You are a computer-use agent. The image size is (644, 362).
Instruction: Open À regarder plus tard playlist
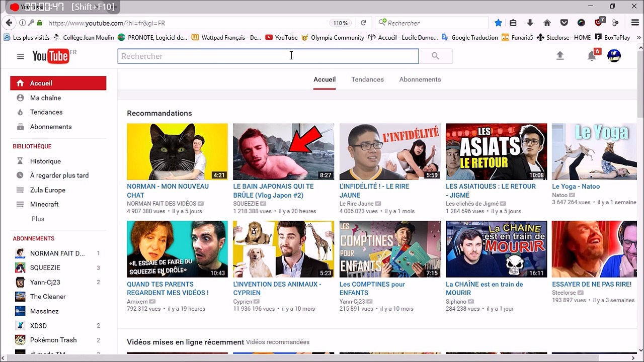pyautogui.click(x=59, y=175)
